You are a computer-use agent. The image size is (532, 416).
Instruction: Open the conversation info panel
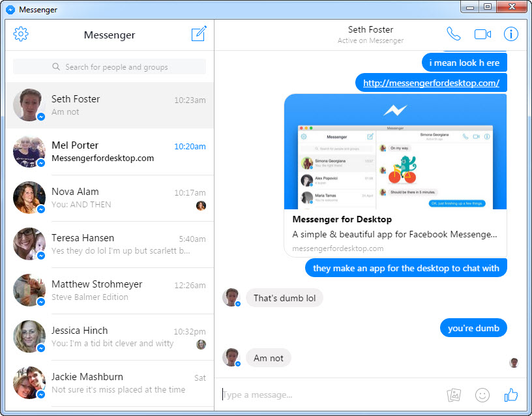511,34
